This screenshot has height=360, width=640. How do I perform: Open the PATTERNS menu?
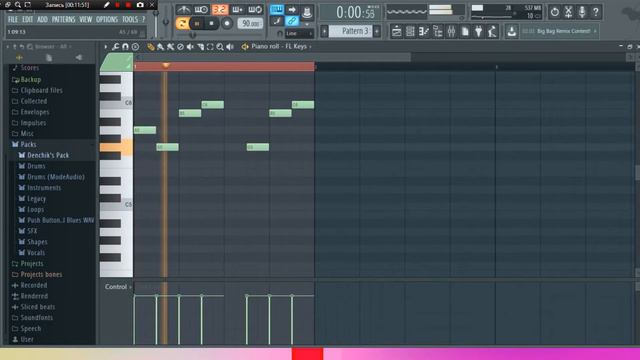click(63, 20)
